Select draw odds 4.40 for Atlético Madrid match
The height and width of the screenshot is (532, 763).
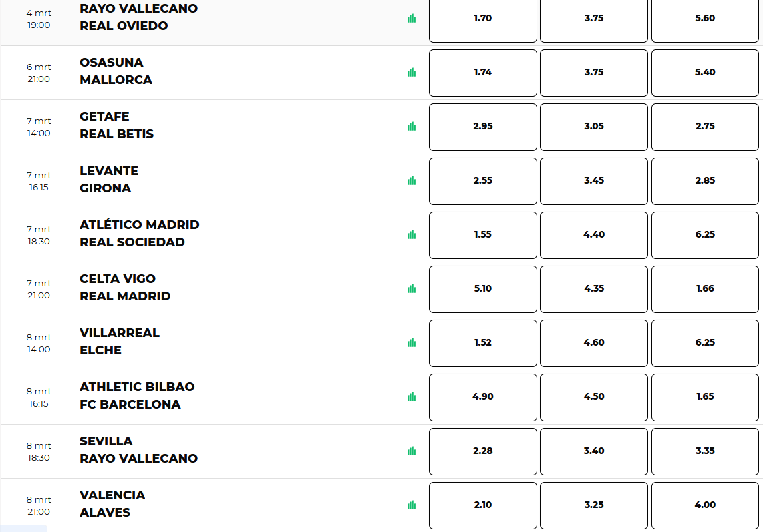[593, 235]
